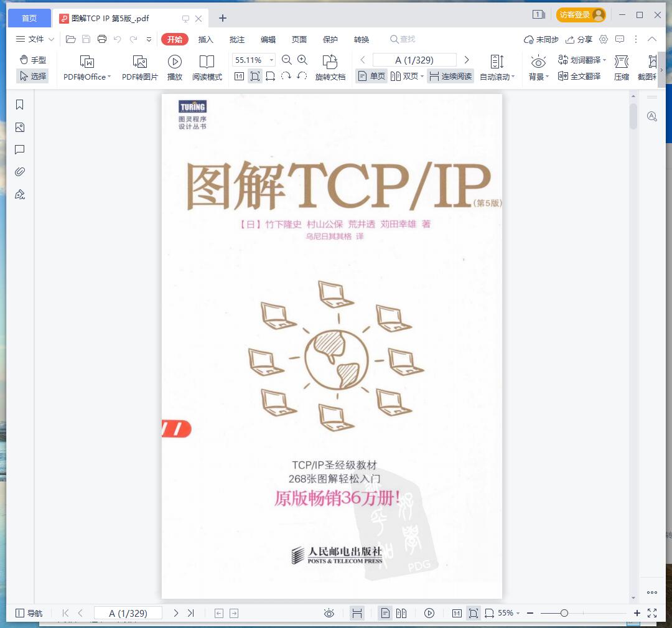The width and height of the screenshot is (672, 628).
Task: Click the 查找 search box
Action: pyautogui.click(x=403, y=39)
